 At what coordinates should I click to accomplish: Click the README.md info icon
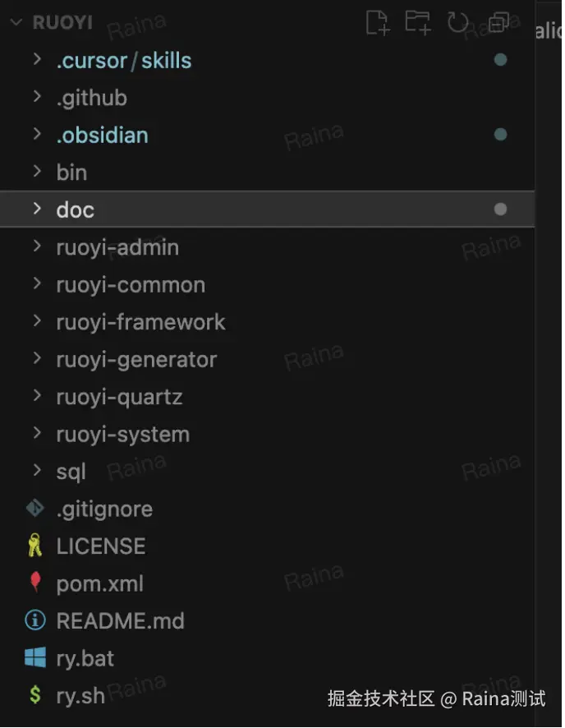pyautogui.click(x=34, y=620)
